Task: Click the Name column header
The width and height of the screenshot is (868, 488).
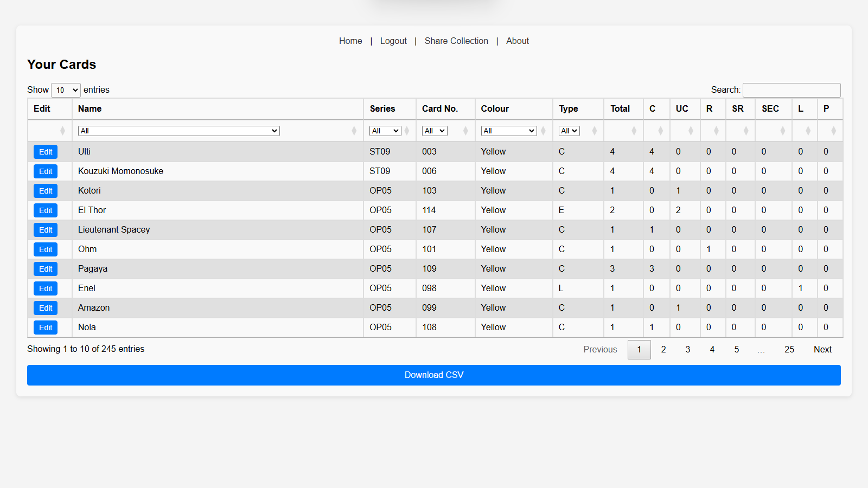Action: tap(218, 109)
